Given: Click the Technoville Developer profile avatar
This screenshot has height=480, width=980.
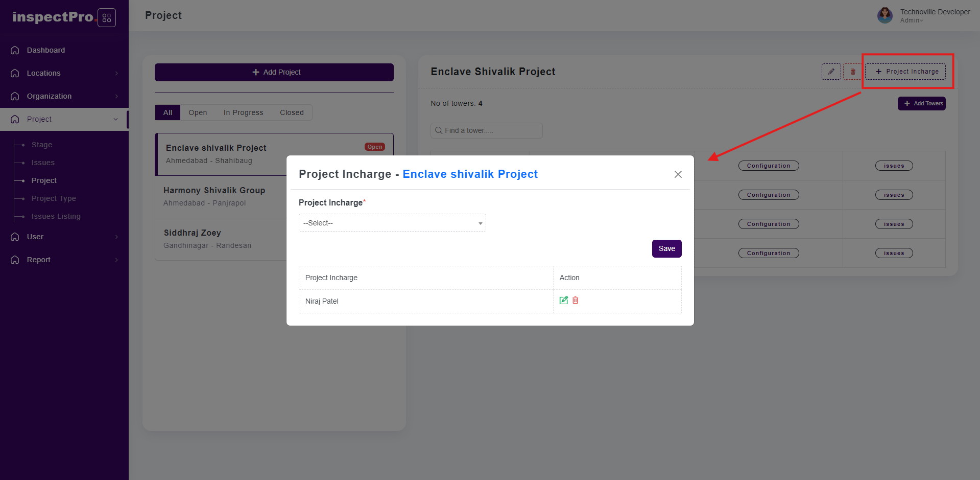Looking at the screenshot, I should 885,15.
